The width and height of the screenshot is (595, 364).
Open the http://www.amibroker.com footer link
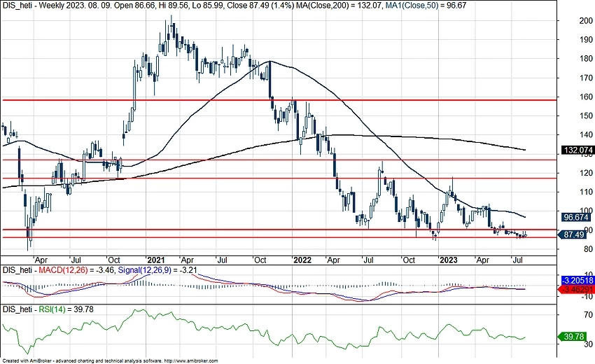(191, 360)
